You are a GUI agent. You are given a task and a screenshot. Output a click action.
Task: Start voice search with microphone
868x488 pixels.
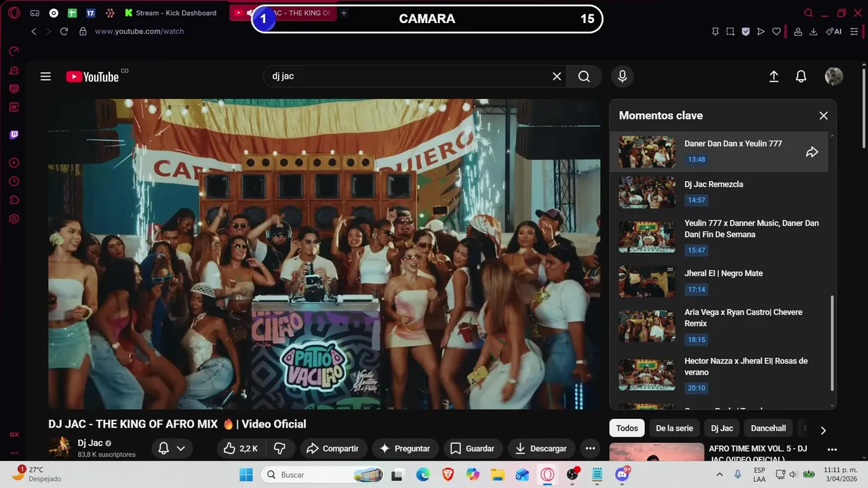pos(623,77)
